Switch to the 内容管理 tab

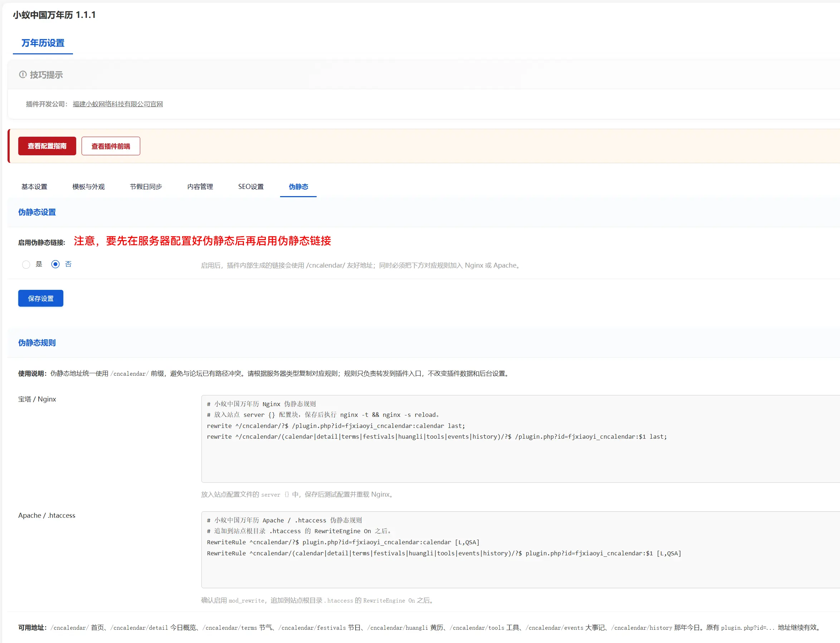200,187
